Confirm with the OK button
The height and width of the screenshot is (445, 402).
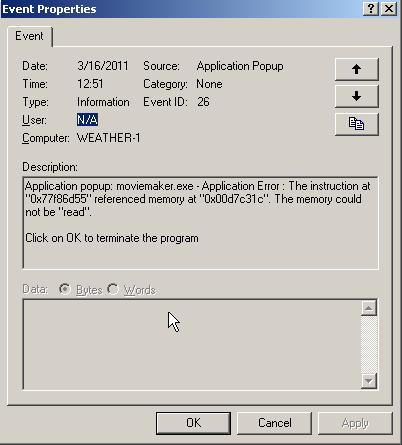click(193, 423)
